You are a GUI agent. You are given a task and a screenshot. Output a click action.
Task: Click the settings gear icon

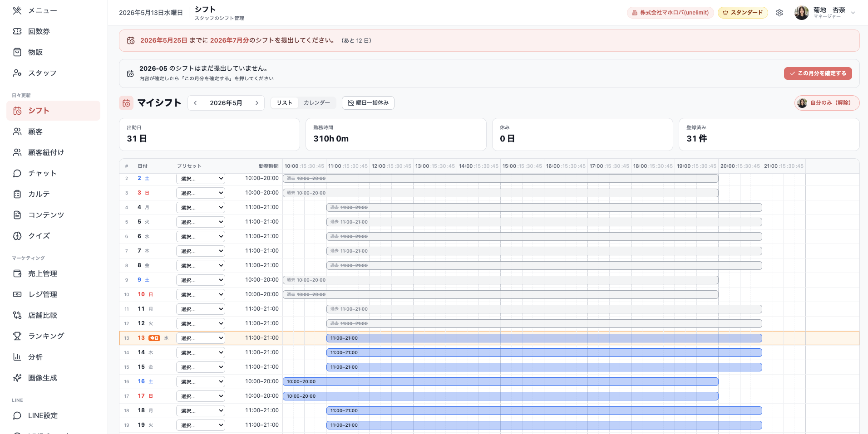click(x=779, y=13)
